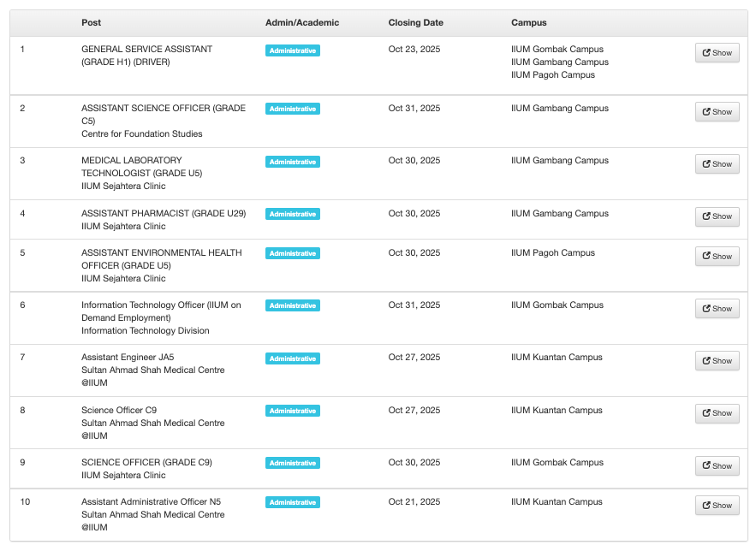Open Assistant Engineer JA5 details with Show
The height and width of the screenshot is (545, 756).
pyautogui.click(x=717, y=361)
